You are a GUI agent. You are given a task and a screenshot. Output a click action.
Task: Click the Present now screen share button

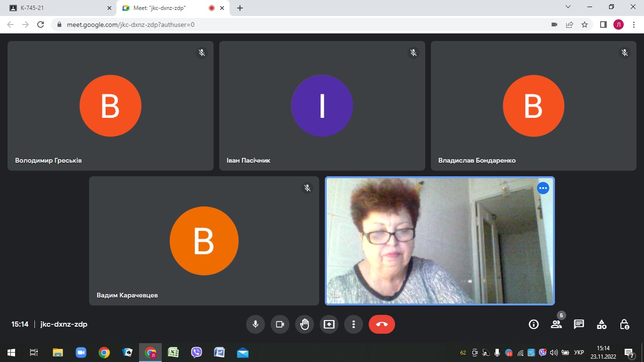tap(329, 324)
